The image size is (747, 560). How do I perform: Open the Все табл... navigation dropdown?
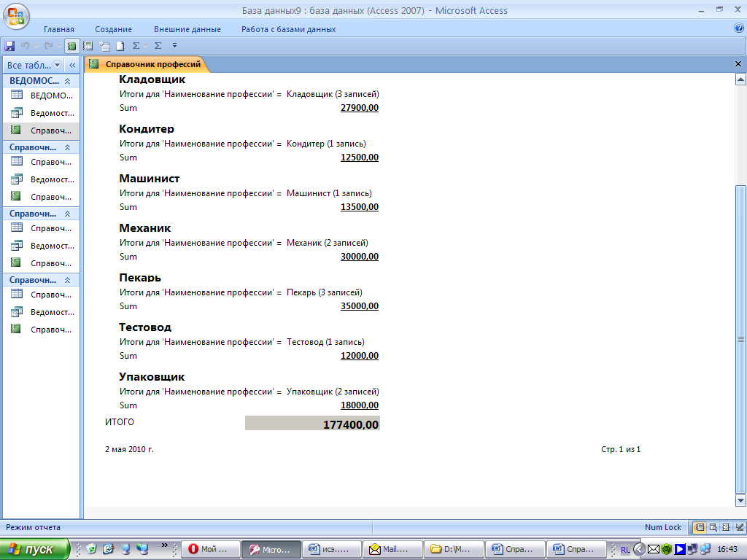pos(57,65)
